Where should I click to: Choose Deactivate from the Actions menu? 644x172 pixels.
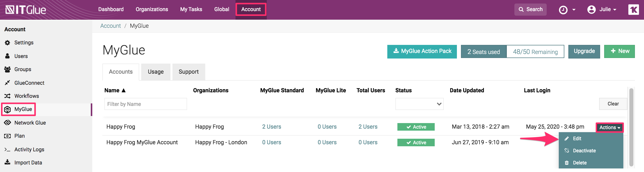(x=584, y=151)
